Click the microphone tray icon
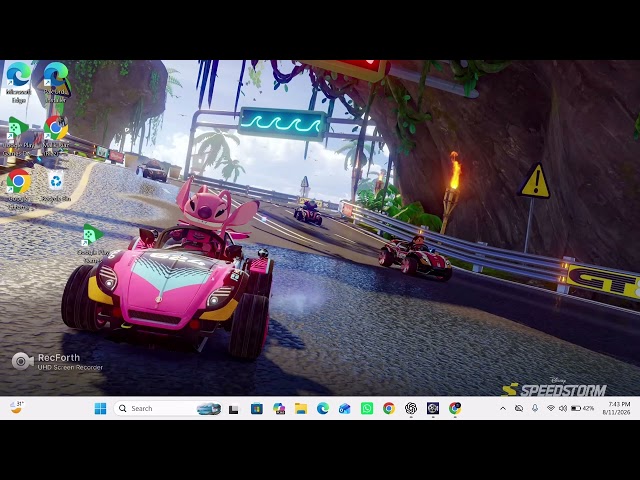 [x=535, y=408]
